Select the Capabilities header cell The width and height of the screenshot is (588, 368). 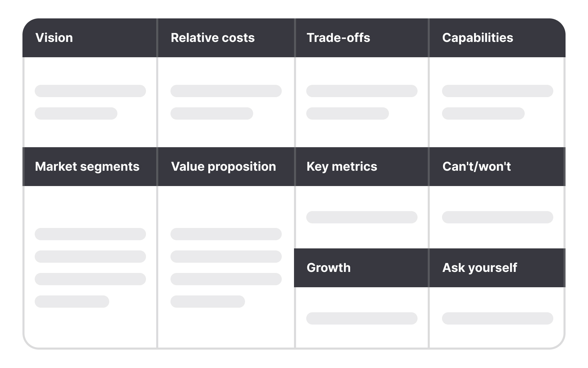(477, 38)
